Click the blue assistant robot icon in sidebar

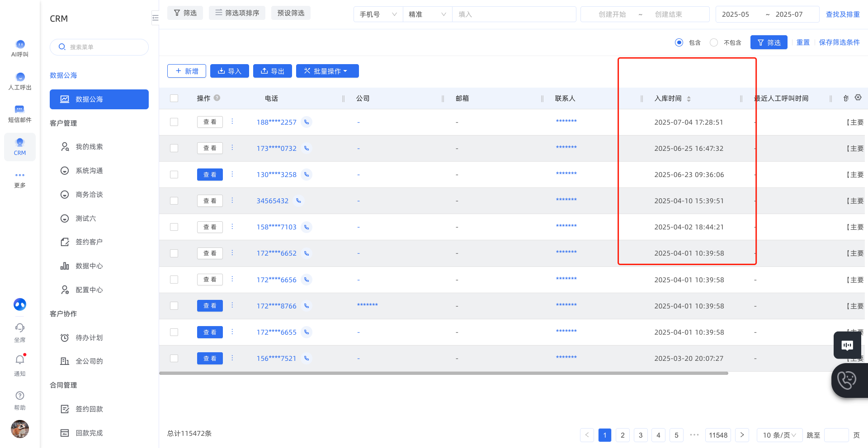20,304
